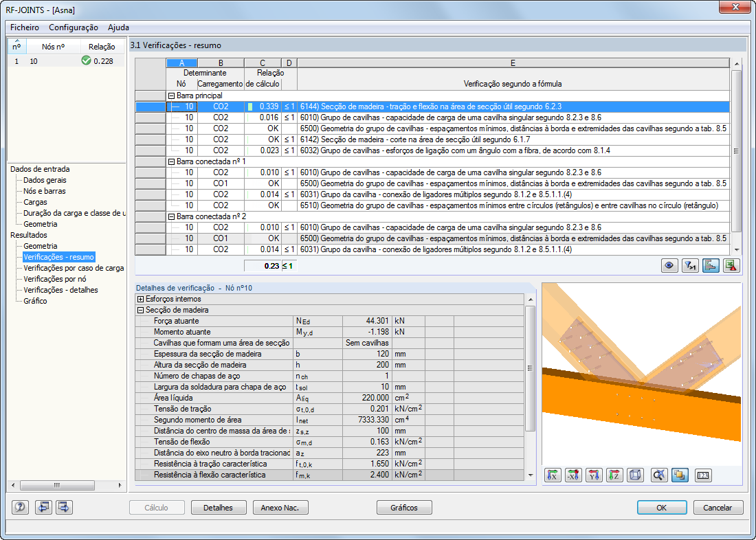The image size is (756, 540).
Task: Open Duração da carga e classe tree item
Action: (74, 213)
